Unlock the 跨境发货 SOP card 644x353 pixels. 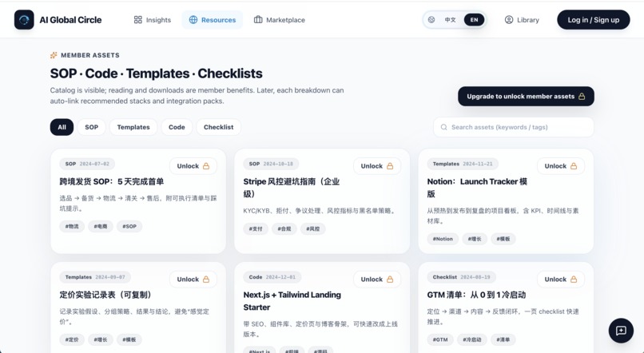tap(193, 166)
